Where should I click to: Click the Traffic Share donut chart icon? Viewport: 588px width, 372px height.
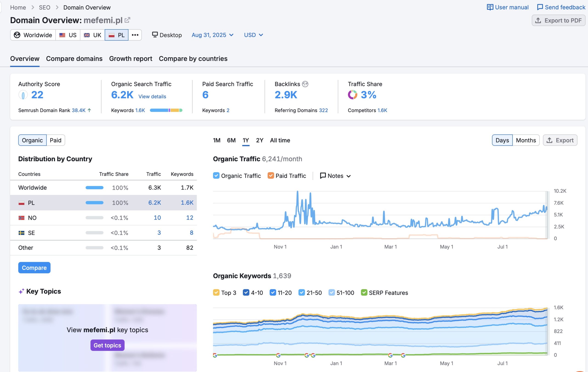pyautogui.click(x=352, y=95)
